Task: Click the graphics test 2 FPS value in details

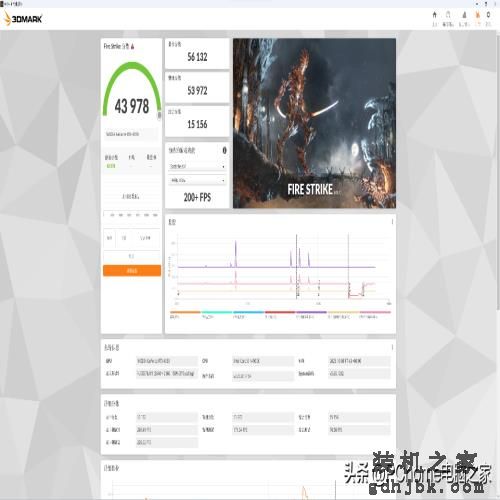Action: point(167,443)
